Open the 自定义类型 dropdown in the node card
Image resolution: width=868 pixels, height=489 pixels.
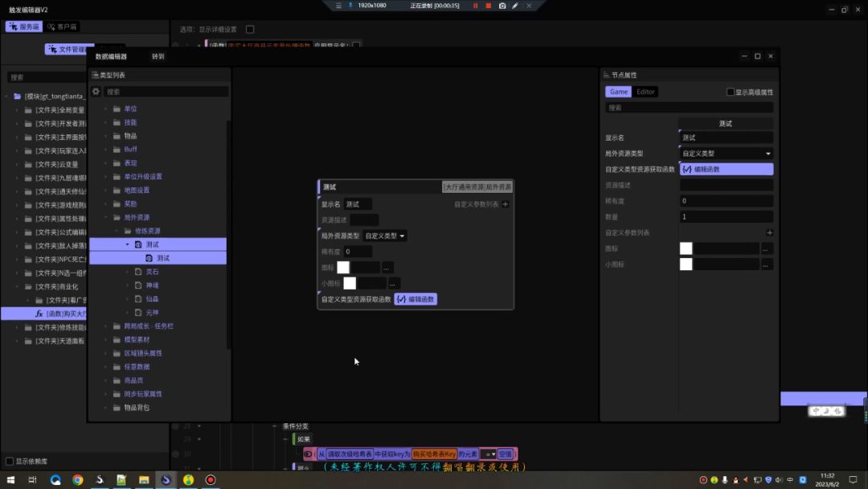click(x=385, y=236)
